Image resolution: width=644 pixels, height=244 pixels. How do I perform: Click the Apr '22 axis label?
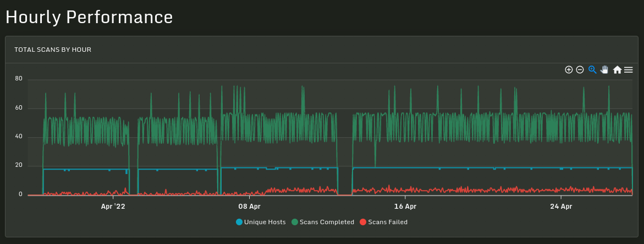coord(113,207)
